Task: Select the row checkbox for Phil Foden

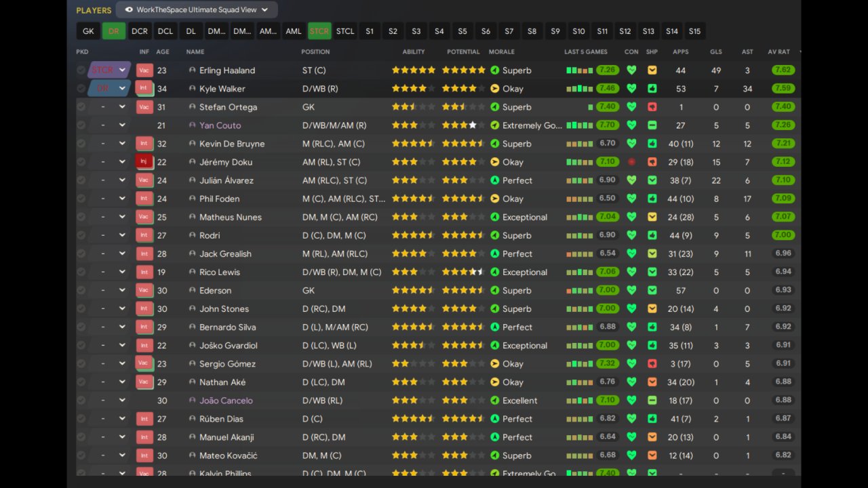Action: click(x=81, y=199)
